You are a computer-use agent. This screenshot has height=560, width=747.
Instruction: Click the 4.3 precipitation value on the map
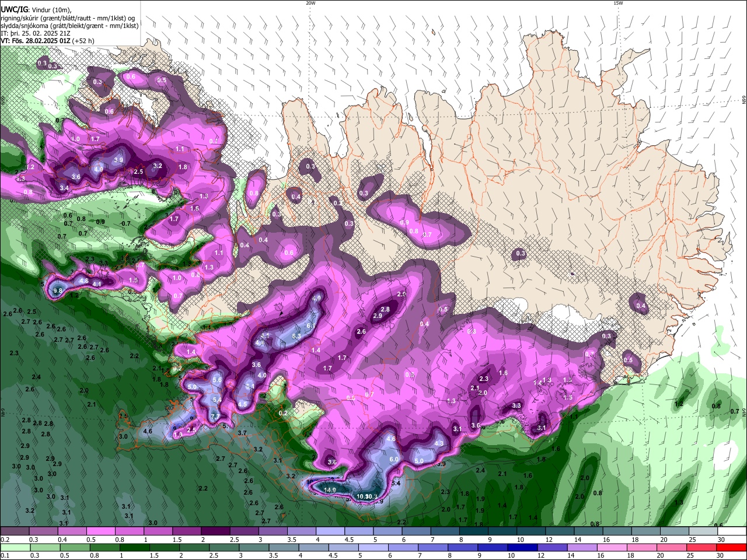(x=439, y=443)
